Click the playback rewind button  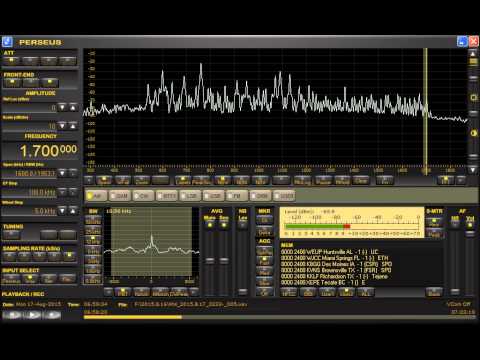point(12,315)
